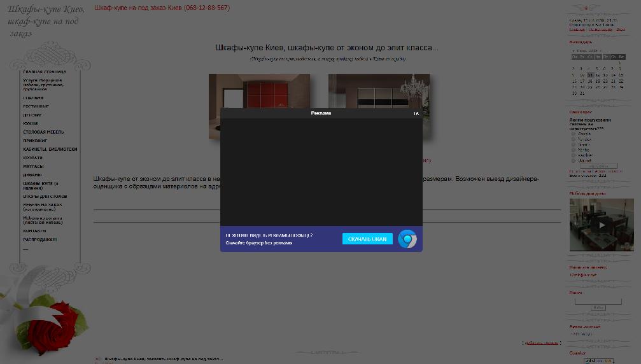Open КУХНИ menu item
The width and height of the screenshot is (641, 364).
tap(31, 123)
